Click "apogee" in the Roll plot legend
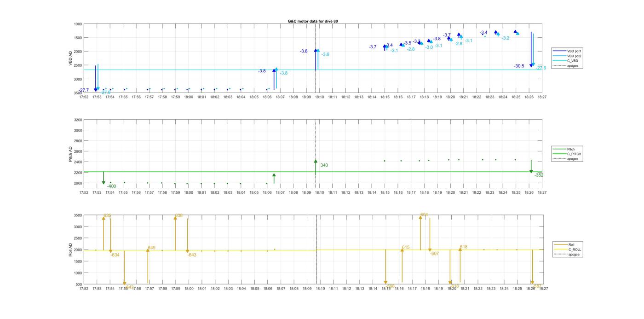This screenshot has width=644, height=319. tap(567, 255)
